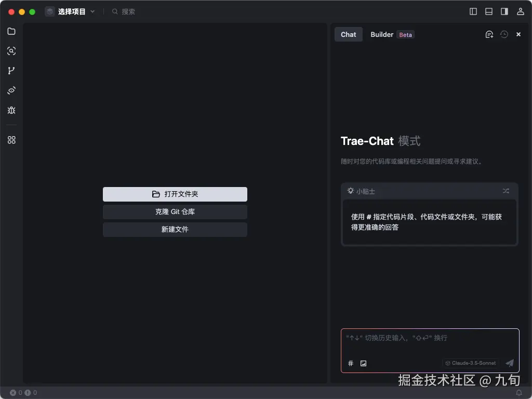Open the Claude-3.5-Sonnet model selector

point(471,363)
